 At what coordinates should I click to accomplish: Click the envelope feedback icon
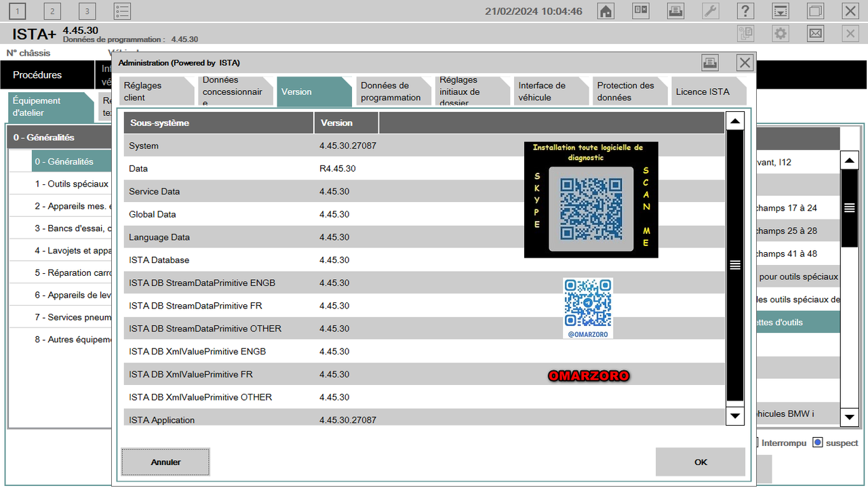(x=815, y=33)
